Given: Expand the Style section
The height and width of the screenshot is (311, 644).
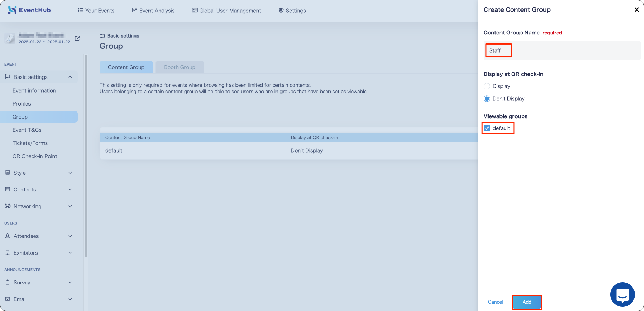Looking at the screenshot, I should click(x=70, y=173).
